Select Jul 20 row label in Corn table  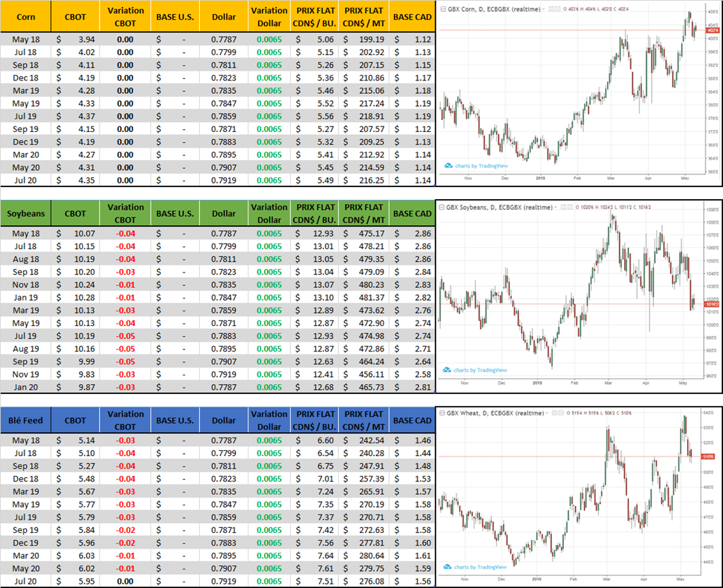pyautogui.click(x=26, y=180)
